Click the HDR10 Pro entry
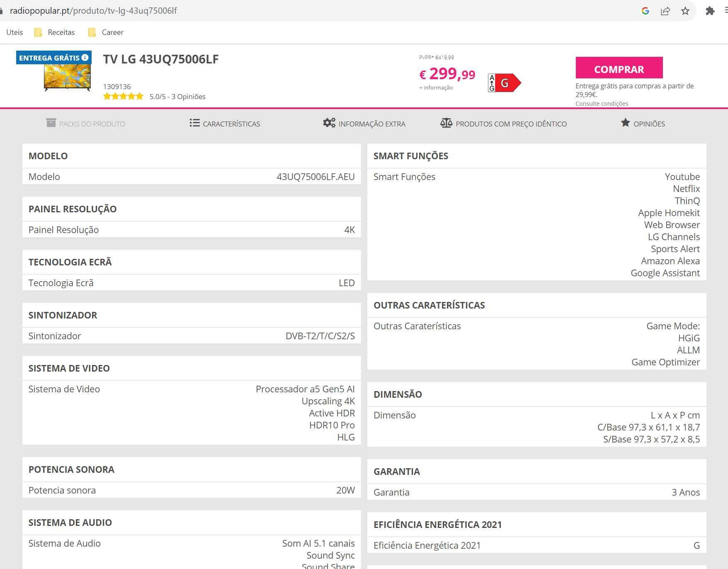The image size is (728, 569). (x=332, y=425)
